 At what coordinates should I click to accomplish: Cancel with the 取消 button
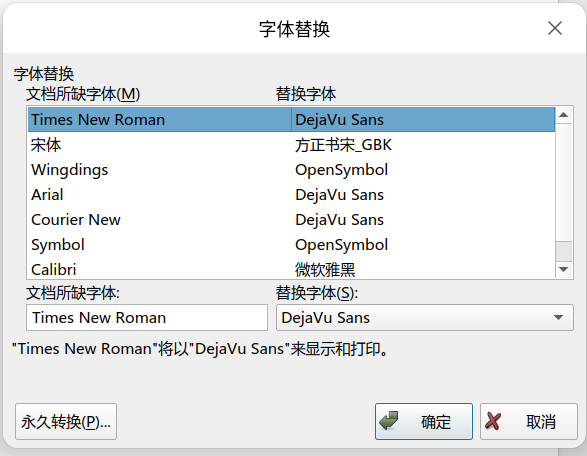click(x=529, y=422)
